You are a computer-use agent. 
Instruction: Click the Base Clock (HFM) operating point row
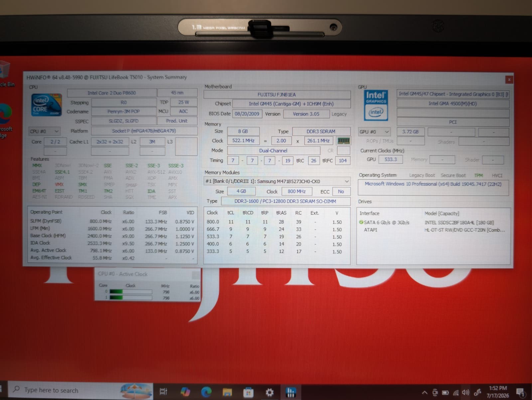(x=112, y=236)
